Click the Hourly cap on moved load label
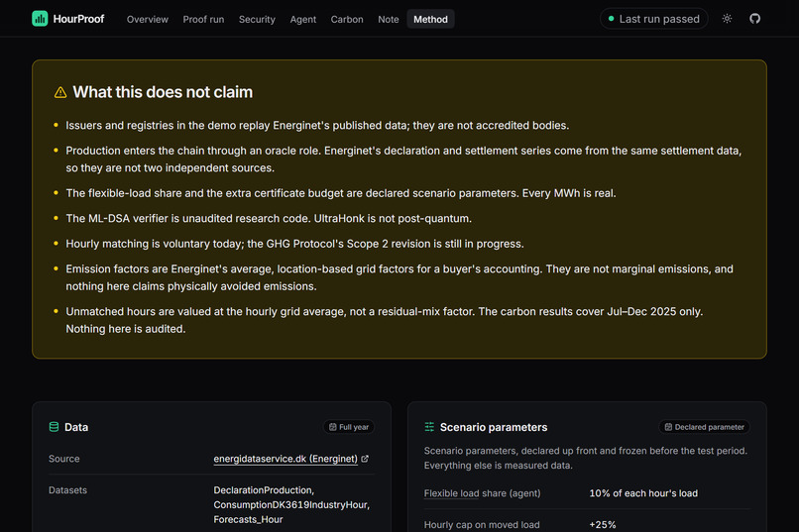Screen dimensions: 799x532 tap(482, 525)
